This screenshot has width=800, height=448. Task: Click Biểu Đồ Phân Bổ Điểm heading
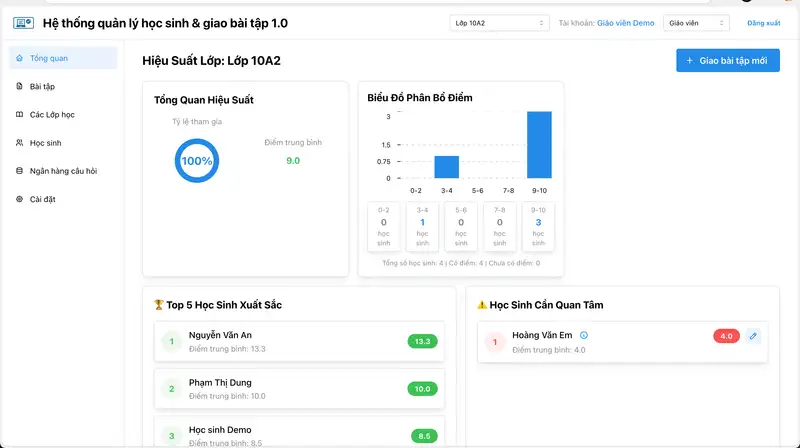point(419,97)
